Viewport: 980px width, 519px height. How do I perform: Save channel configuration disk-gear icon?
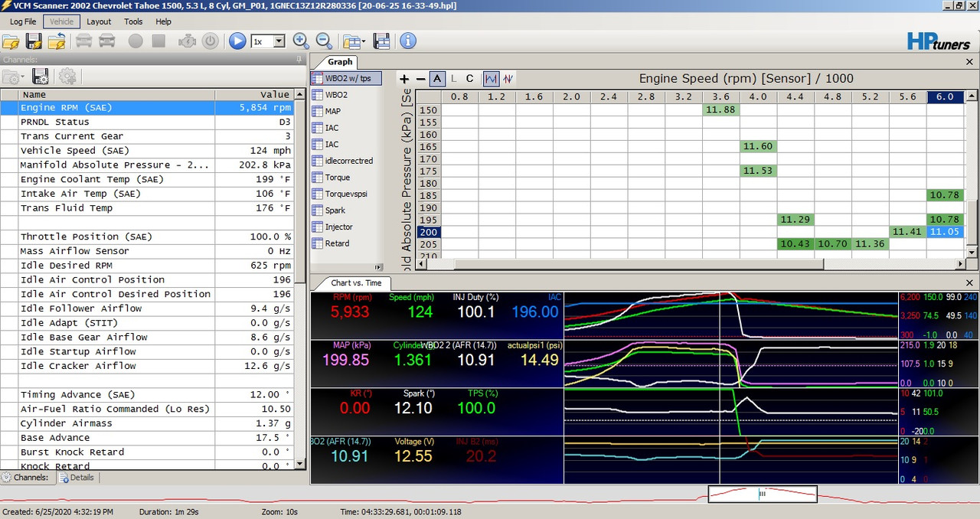point(41,77)
